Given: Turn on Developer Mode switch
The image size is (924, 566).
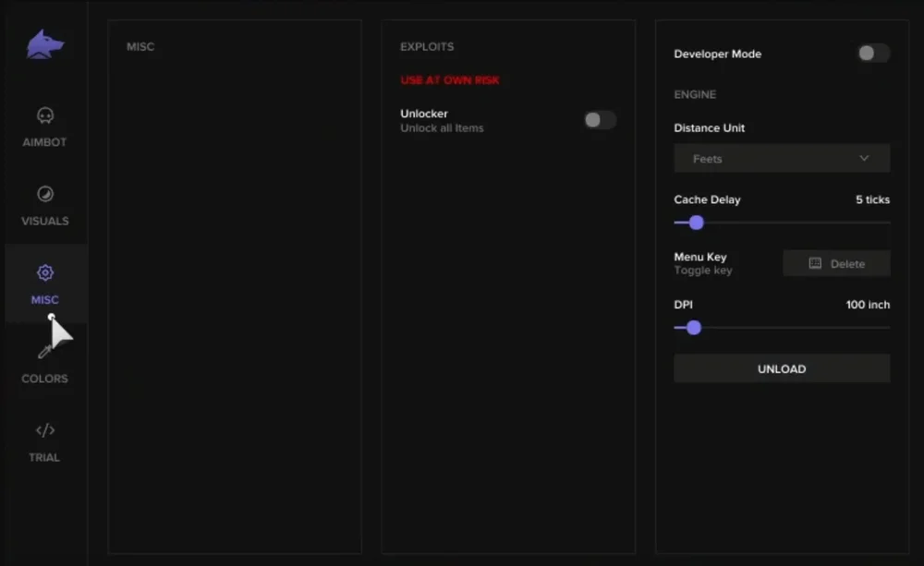Looking at the screenshot, I should pyautogui.click(x=872, y=54).
